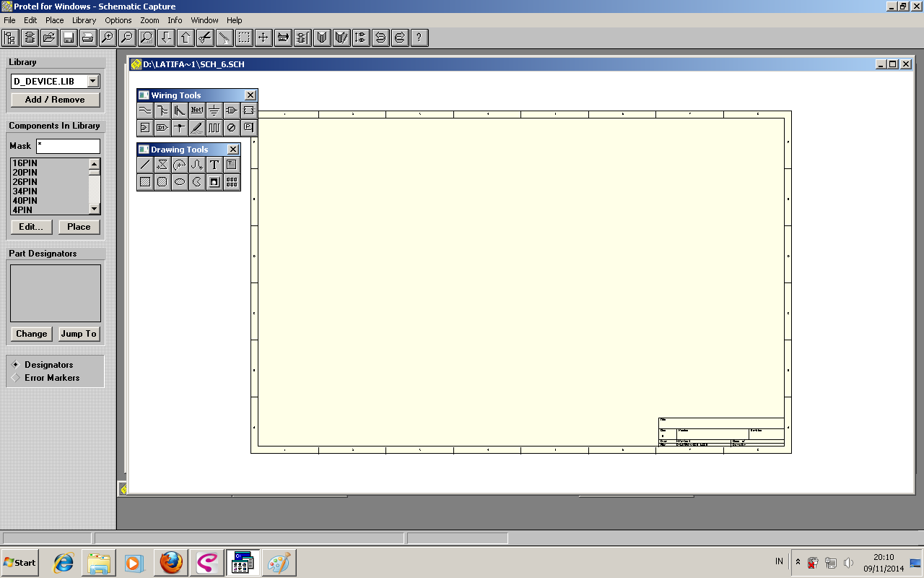The image size is (924, 578).
Task: Close the Drawing Tools palette
Action: point(232,150)
